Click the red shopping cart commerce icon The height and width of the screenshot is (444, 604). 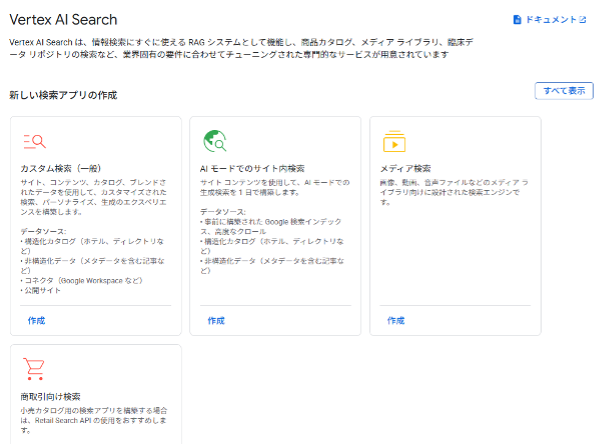tap(34, 369)
